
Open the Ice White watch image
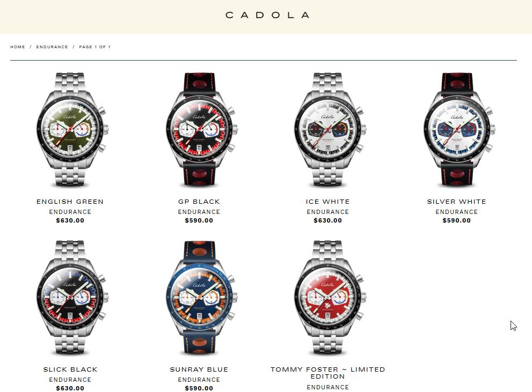tap(330, 130)
